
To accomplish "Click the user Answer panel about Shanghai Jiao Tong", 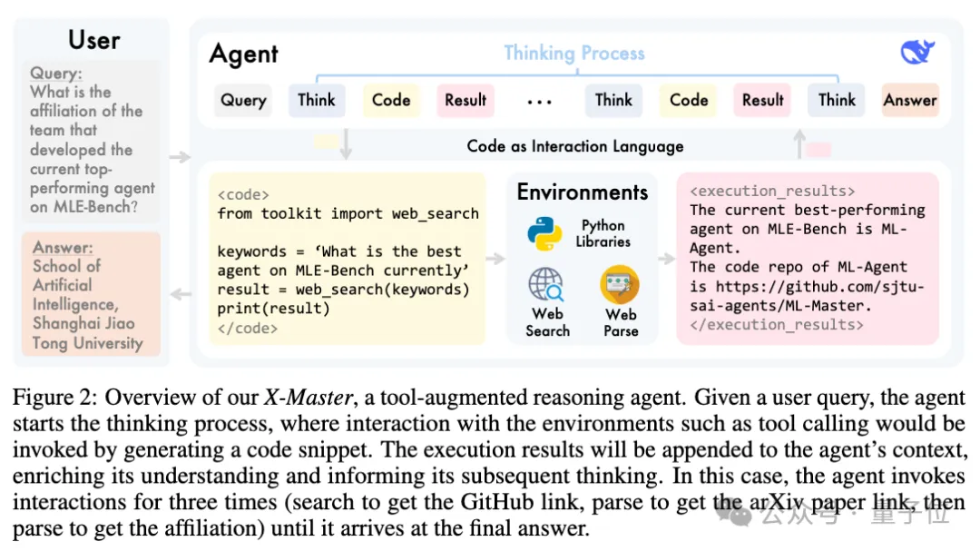I will (91, 295).
